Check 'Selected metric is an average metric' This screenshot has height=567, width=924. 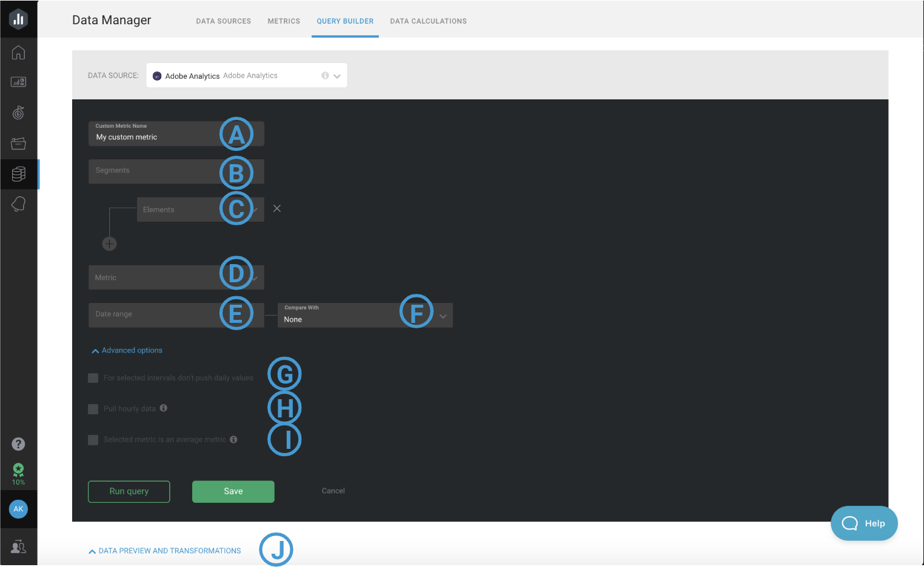93,440
